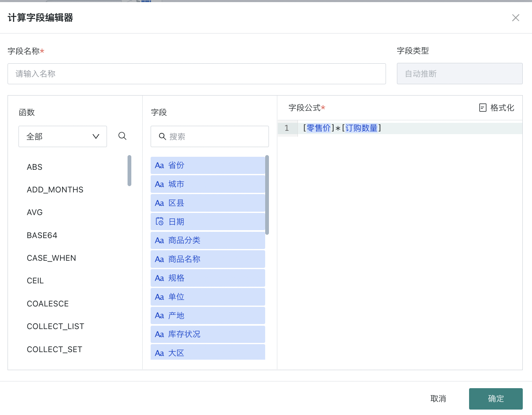Select the 城市 field item
The width and height of the screenshot is (532, 415).
(208, 184)
